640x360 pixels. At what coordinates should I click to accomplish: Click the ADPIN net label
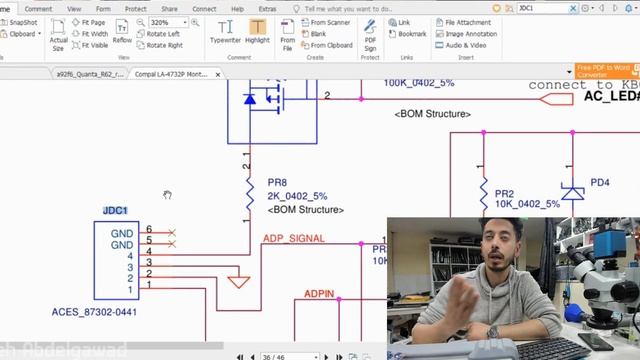319,294
